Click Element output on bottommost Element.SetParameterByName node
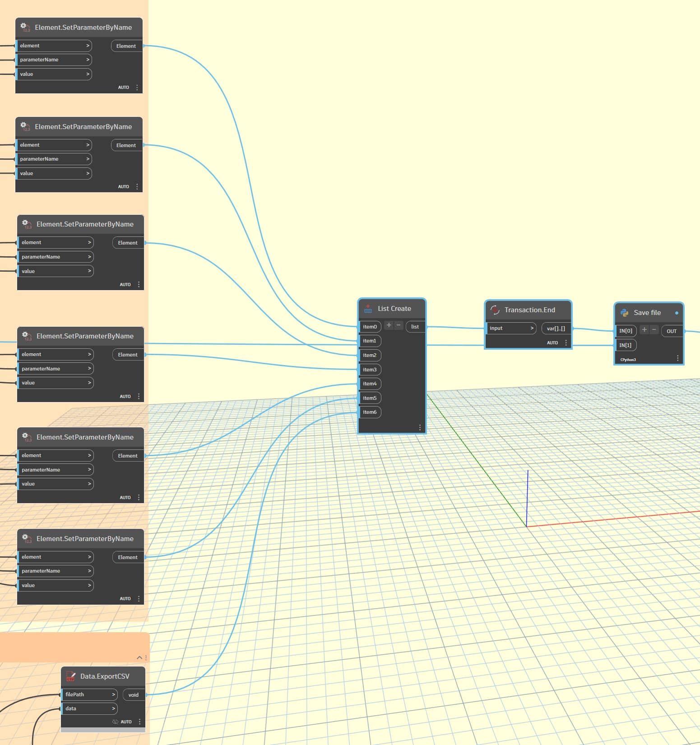 (x=128, y=557)
